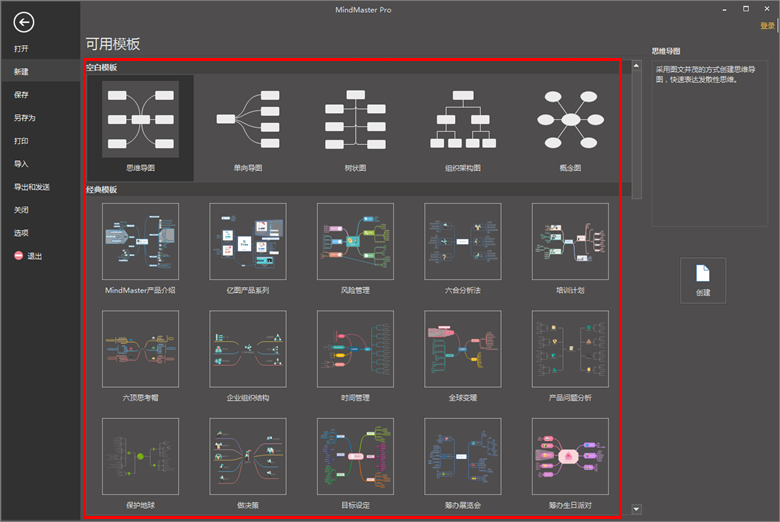Image resolution: width=780 pixels, height=522 pixels.
Task: Click the red 退出 exit icon
Action: click(x=18, y=256)
